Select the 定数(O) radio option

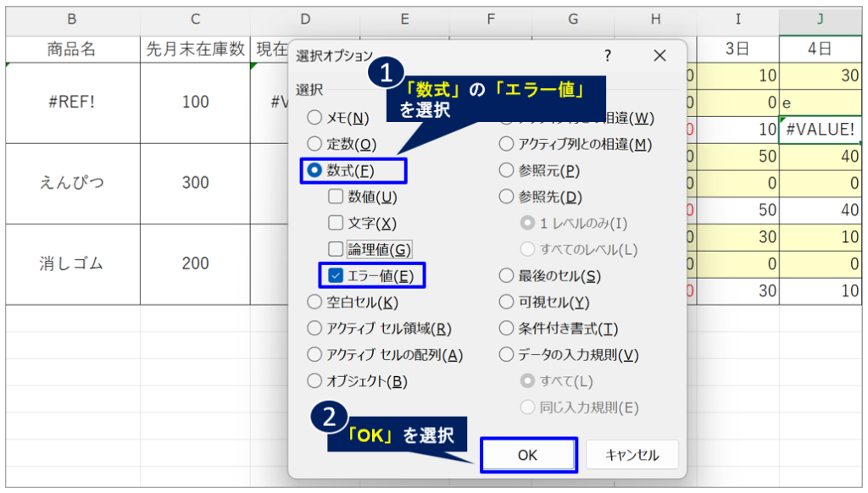pyautogui.click(x=315, y=144)
